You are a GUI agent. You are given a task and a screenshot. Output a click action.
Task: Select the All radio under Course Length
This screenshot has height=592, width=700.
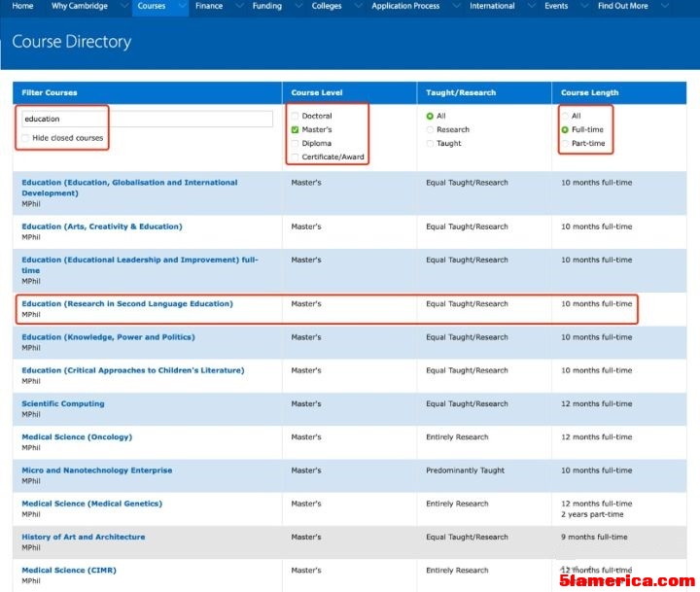click(565, 116)
